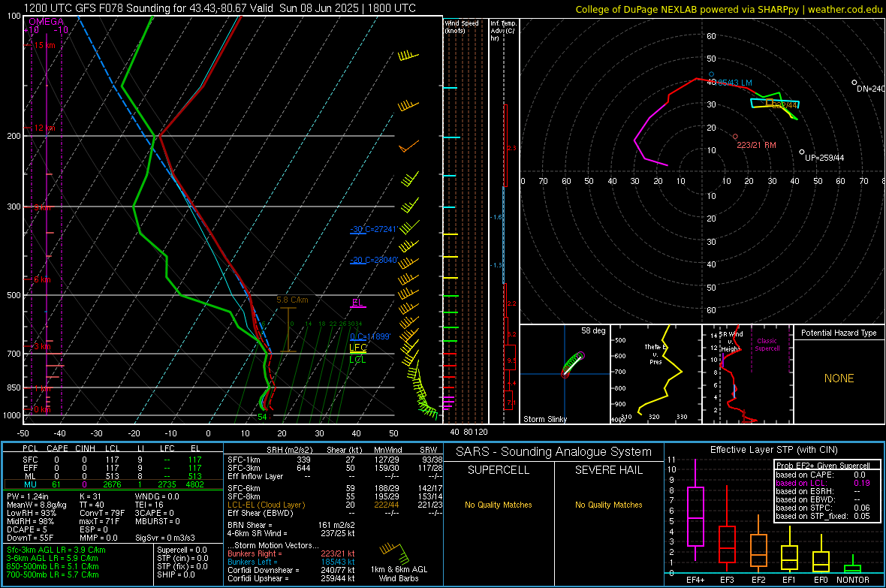Click the ConvT = 79F value
Viewport: 886px width, 588px height.
102,513
